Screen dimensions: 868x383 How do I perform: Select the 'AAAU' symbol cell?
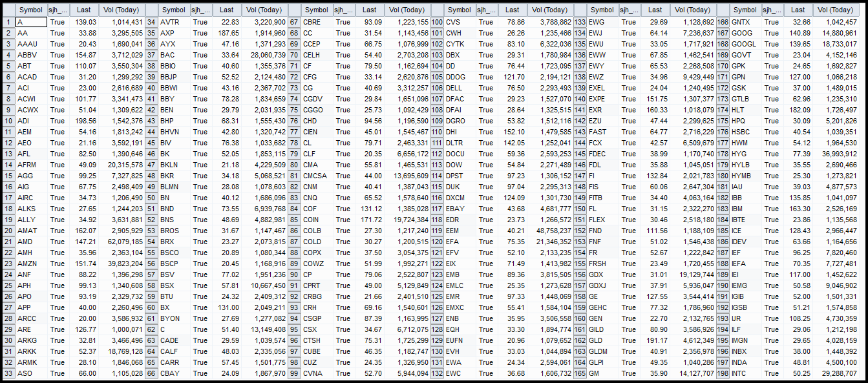(x=31, y=44)
